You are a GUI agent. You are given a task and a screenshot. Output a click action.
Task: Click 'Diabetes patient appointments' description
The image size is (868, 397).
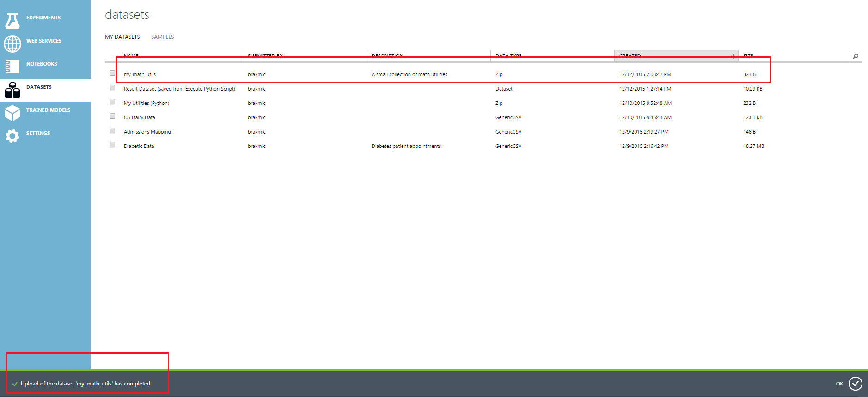pyautogui.click(x=406, y=146)
